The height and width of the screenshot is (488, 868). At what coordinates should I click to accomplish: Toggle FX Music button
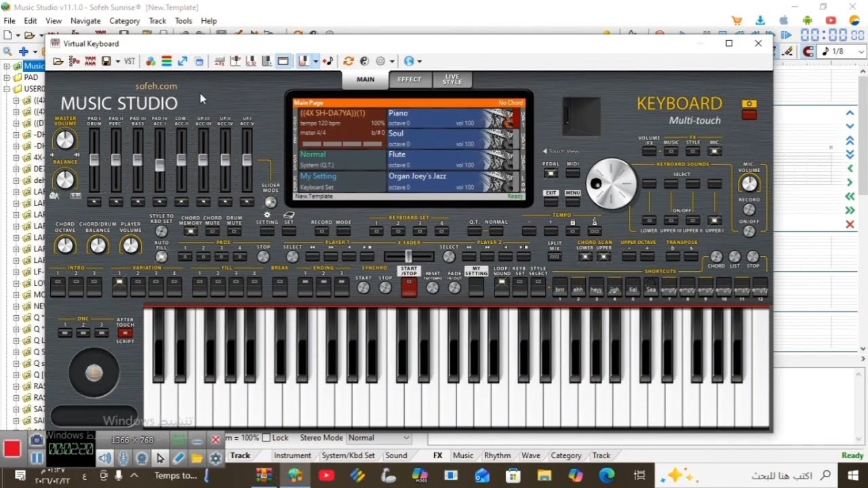point(671,151)
